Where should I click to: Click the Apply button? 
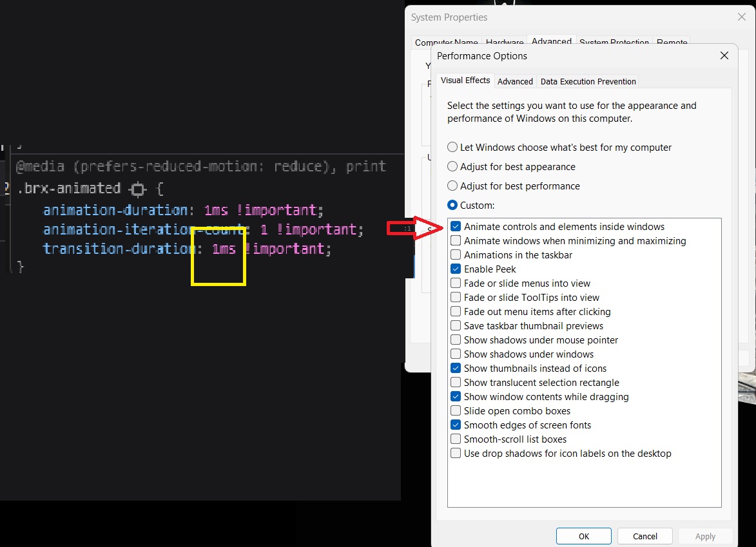705,537
